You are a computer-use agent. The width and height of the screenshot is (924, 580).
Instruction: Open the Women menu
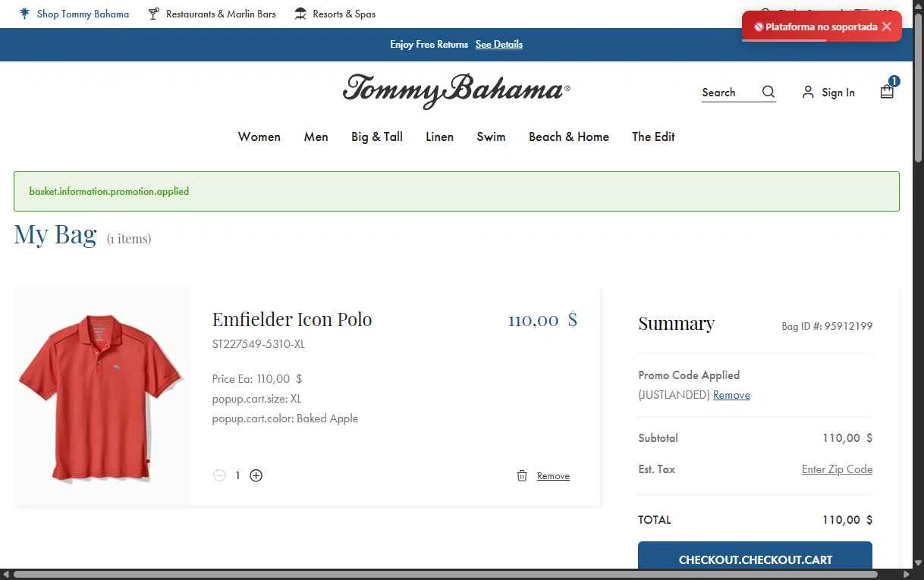(x=259, y=136)
